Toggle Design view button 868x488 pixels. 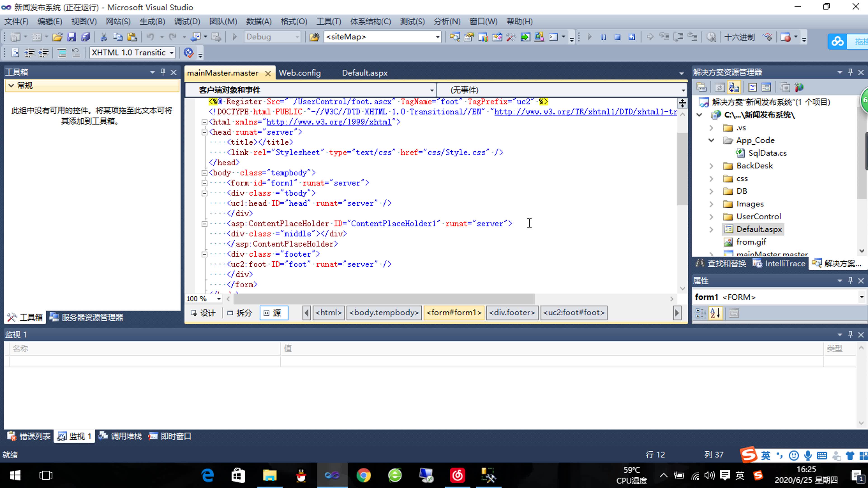pos(203,312)
